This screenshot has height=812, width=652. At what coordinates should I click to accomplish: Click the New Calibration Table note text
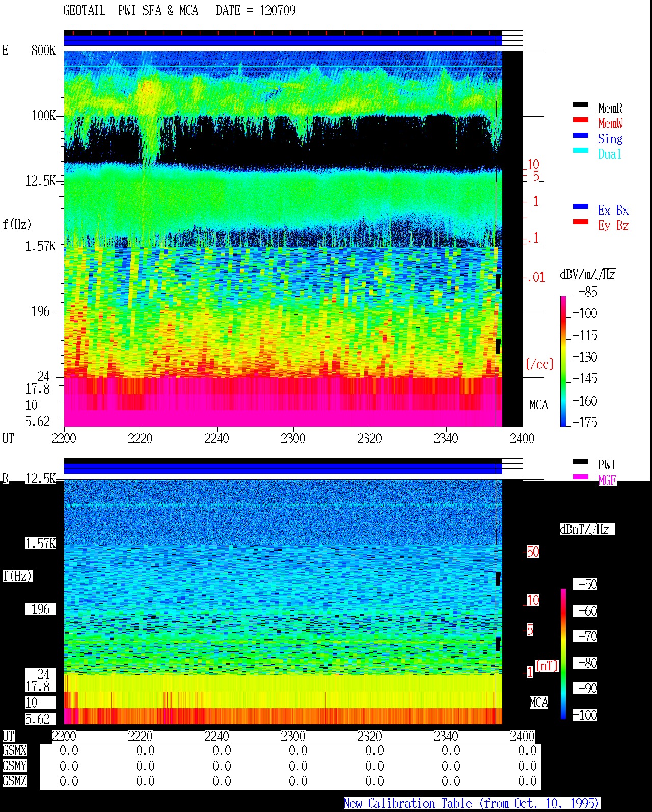point(472,804)
